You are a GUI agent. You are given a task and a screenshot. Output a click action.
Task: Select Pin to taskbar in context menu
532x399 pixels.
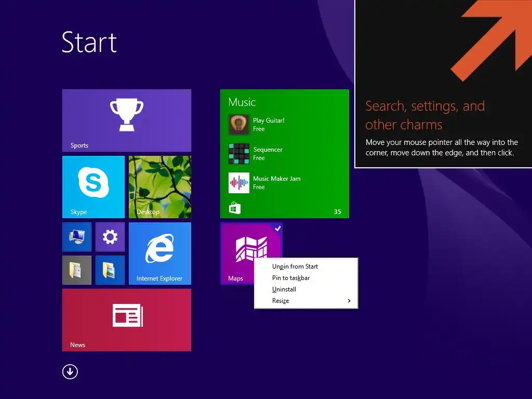coord(306,278)
